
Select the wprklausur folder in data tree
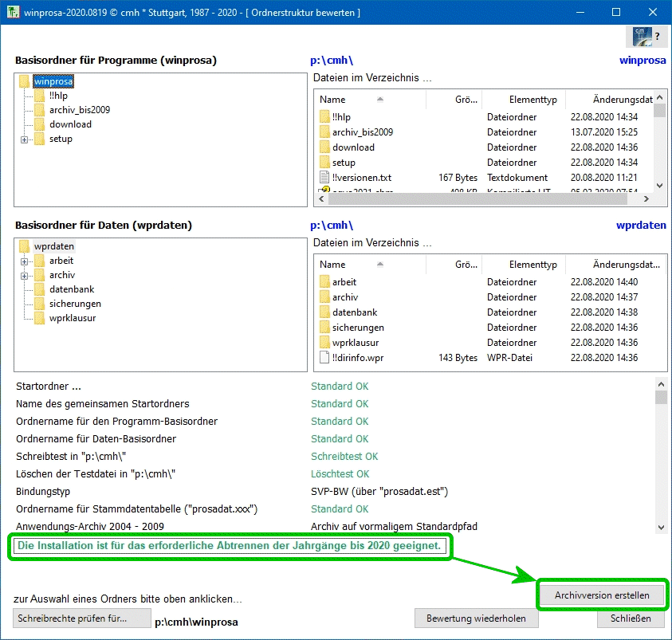(72, 318)
